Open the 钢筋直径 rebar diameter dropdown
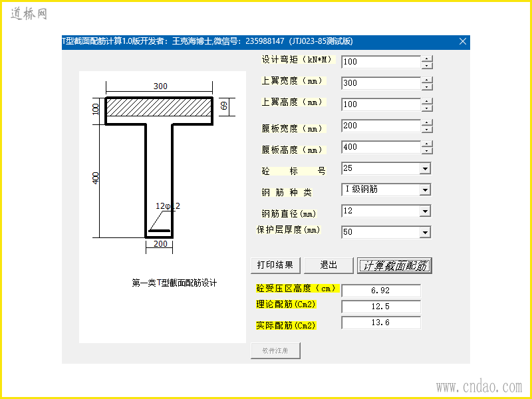The width and height of the screenshot is (532, 399). tap(425, 211)
